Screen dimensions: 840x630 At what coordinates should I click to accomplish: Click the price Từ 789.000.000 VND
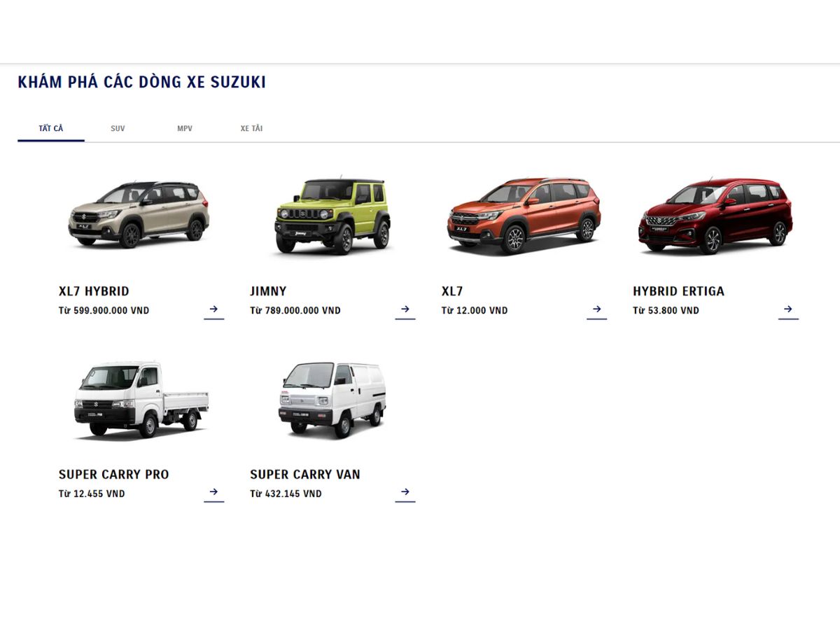(295, 311)
